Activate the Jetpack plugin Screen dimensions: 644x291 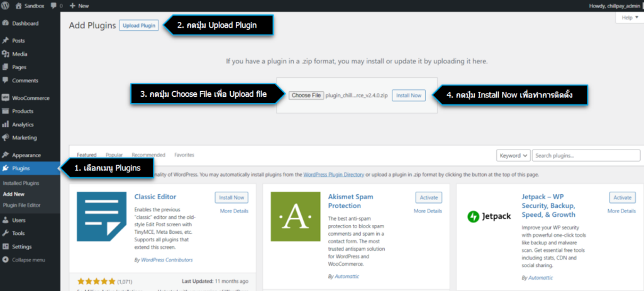point(622,197)
